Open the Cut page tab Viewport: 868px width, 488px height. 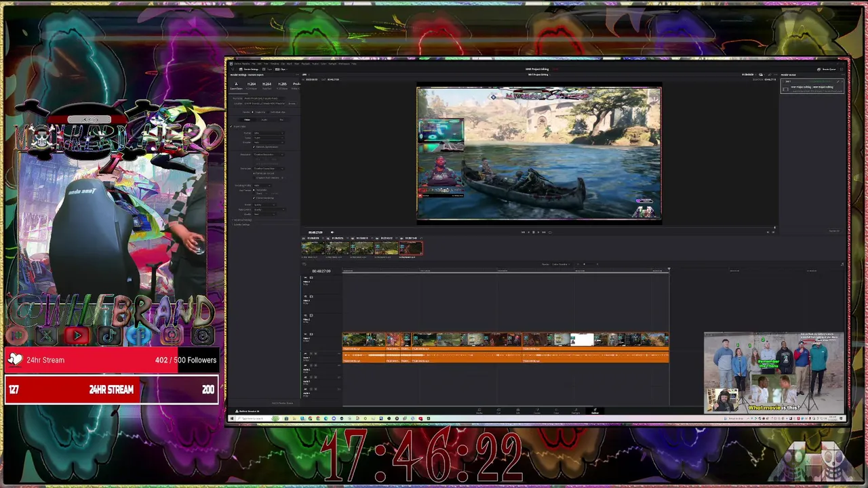pos(498,411)
